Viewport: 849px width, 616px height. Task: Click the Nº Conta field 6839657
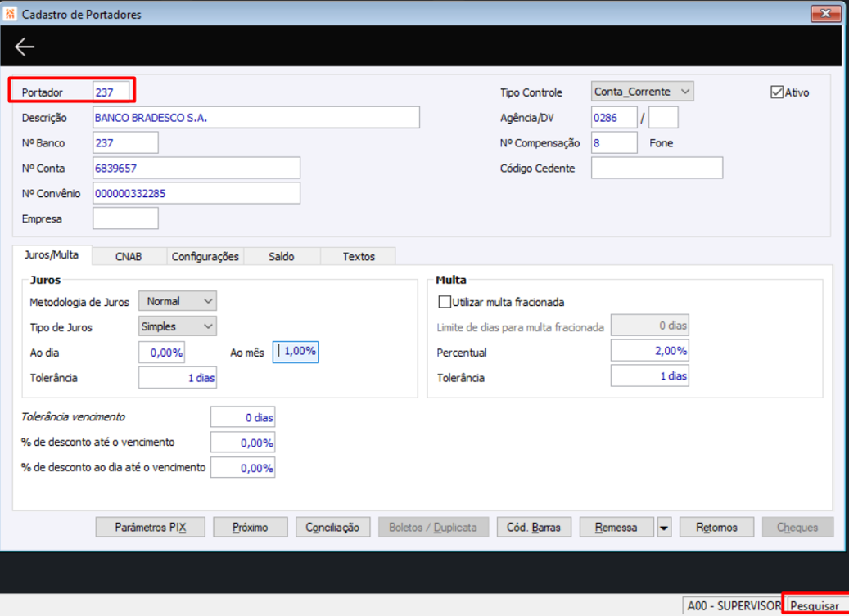point(196,169)
